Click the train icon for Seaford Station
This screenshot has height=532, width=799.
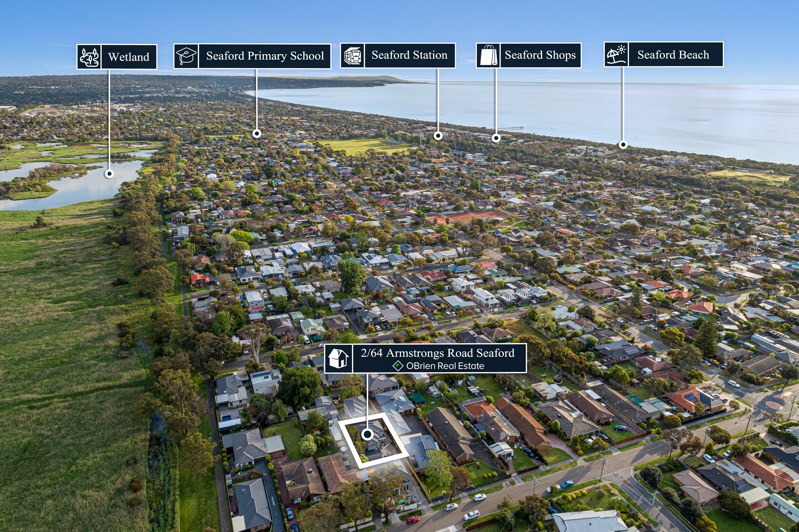(352, 55)
